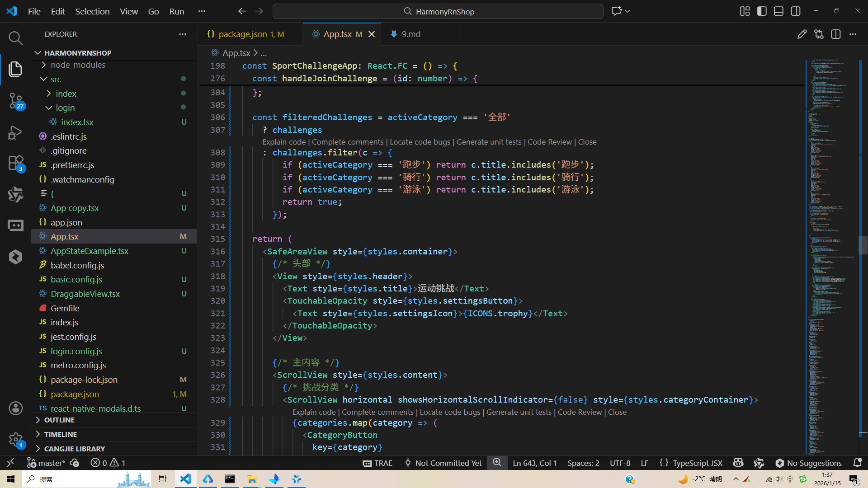Click the editor minimap code overview
Screen dimensions: 868x488
coord(831,257)
